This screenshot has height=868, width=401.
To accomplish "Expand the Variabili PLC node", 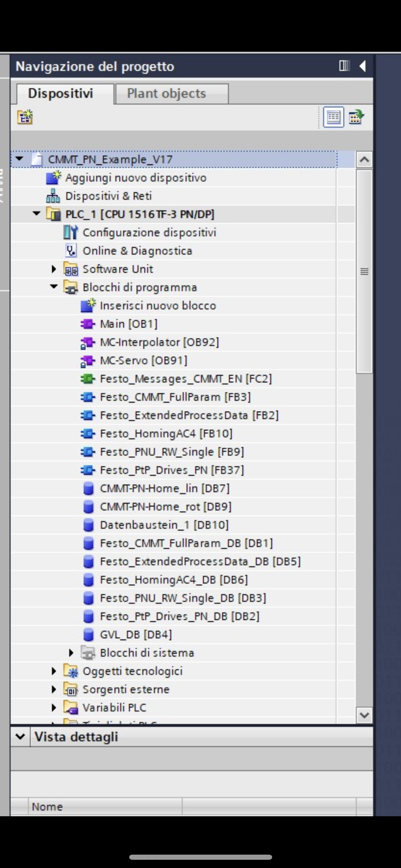I will click(53, 707).
